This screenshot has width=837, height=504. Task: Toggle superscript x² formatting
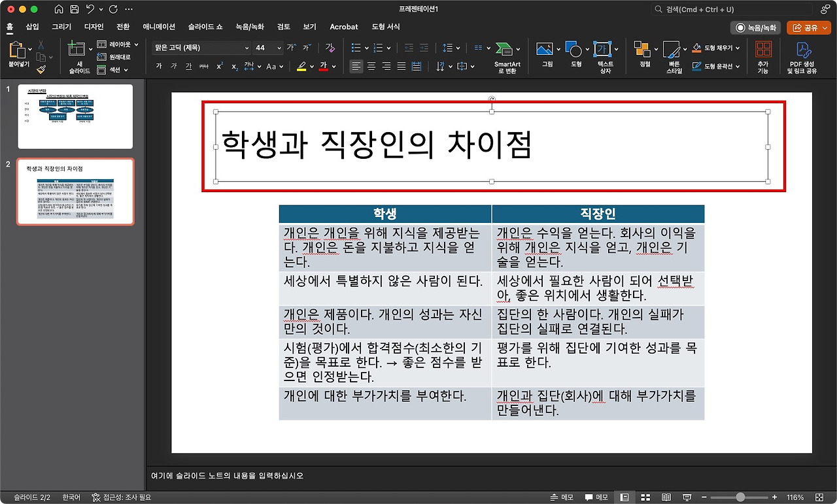220,66
